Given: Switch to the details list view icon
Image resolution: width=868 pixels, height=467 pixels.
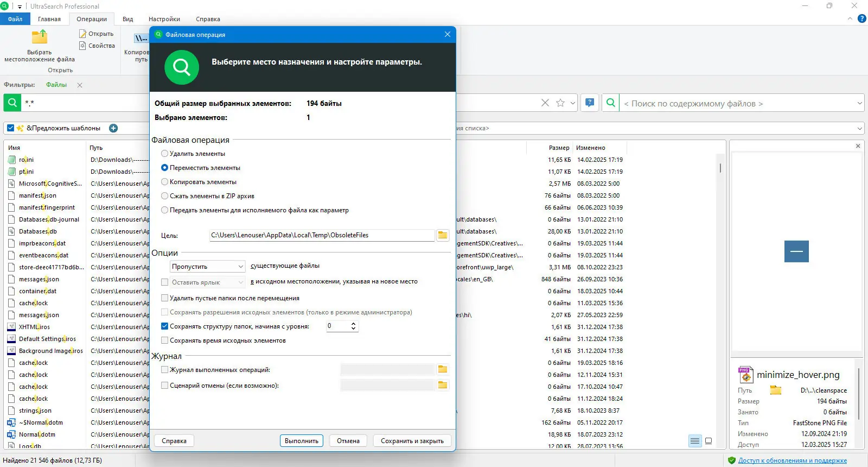Looking at the screenshot, I should point(695,441).
